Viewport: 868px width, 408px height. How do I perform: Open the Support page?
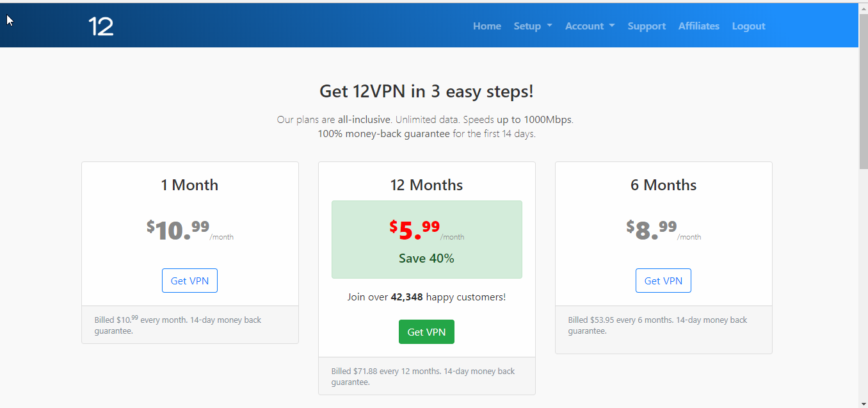[x=647, y=26]
